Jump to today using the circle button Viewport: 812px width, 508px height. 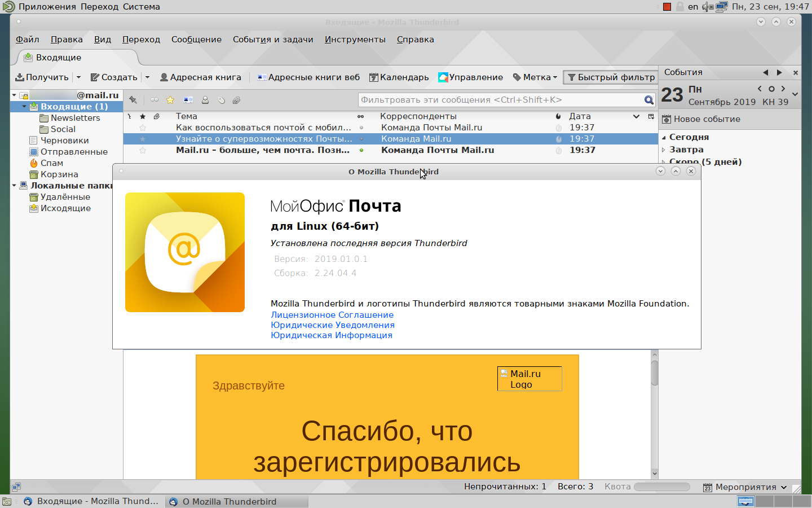[x=771, y=89]
